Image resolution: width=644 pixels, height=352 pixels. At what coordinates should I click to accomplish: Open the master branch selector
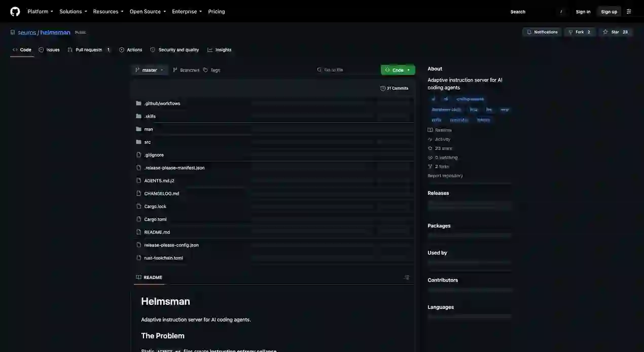pyautogui.click(x=150, y=70)
